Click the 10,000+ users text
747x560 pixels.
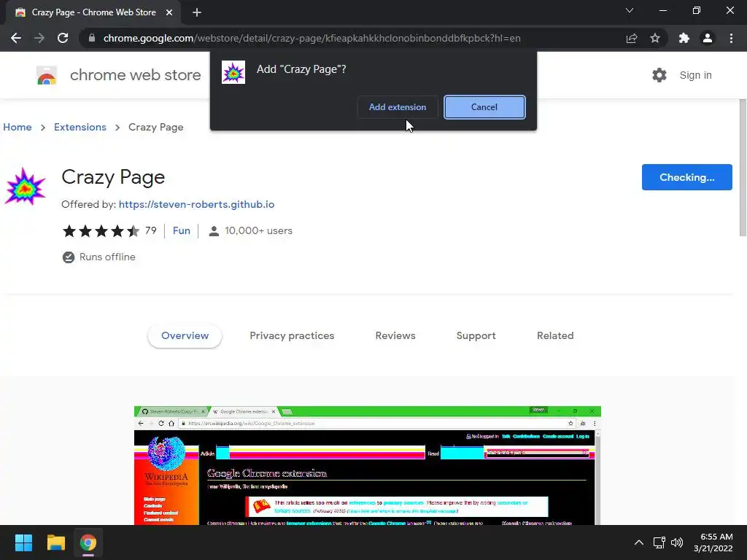(x=259, y=231)
